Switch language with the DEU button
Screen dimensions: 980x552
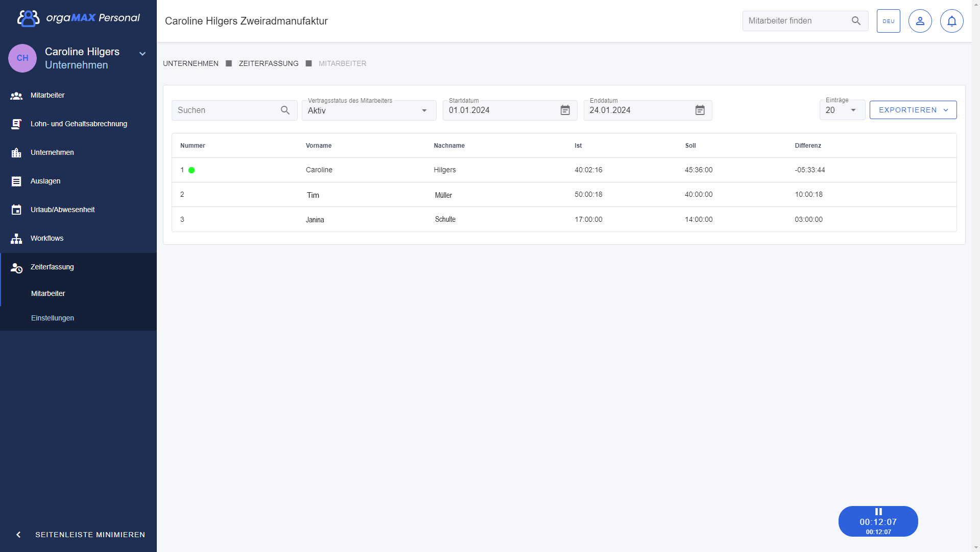pos(888,21)
